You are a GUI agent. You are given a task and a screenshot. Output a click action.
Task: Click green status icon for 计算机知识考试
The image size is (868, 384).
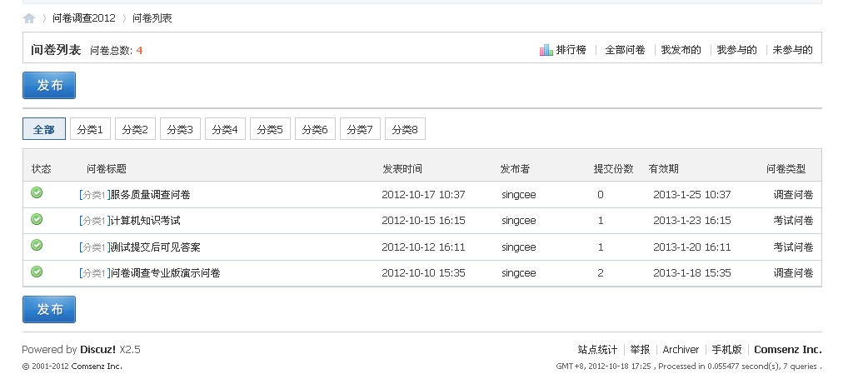click(37, 219)
